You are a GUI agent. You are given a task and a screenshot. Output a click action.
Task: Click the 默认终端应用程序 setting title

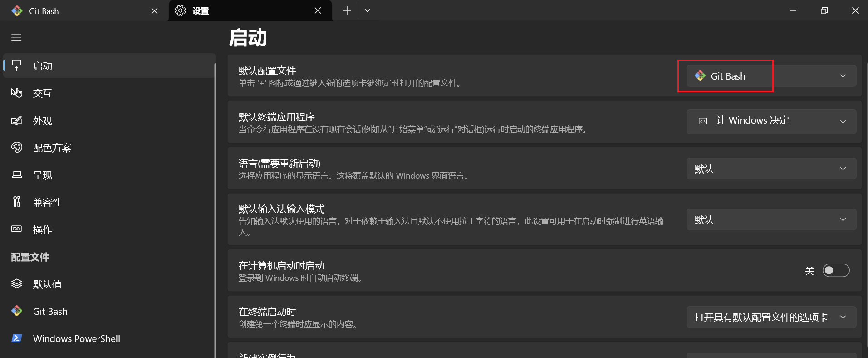click(277, 117)
